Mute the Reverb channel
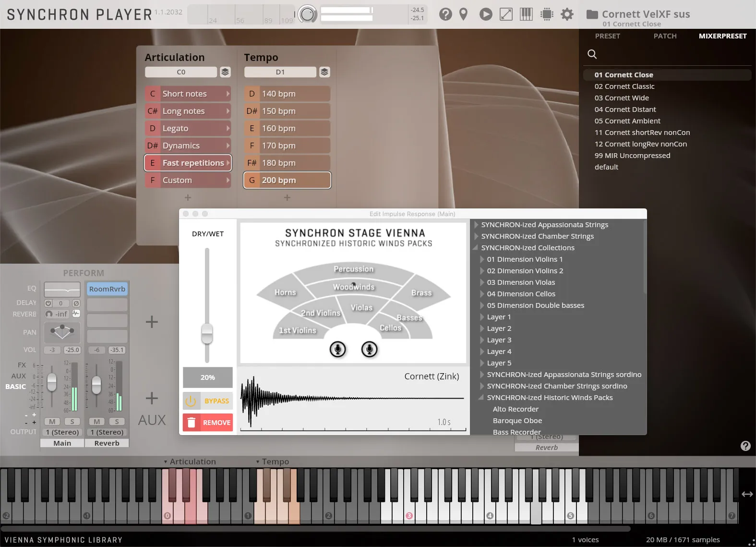Viewport: 756px width, 547px height. pos(96,422)
